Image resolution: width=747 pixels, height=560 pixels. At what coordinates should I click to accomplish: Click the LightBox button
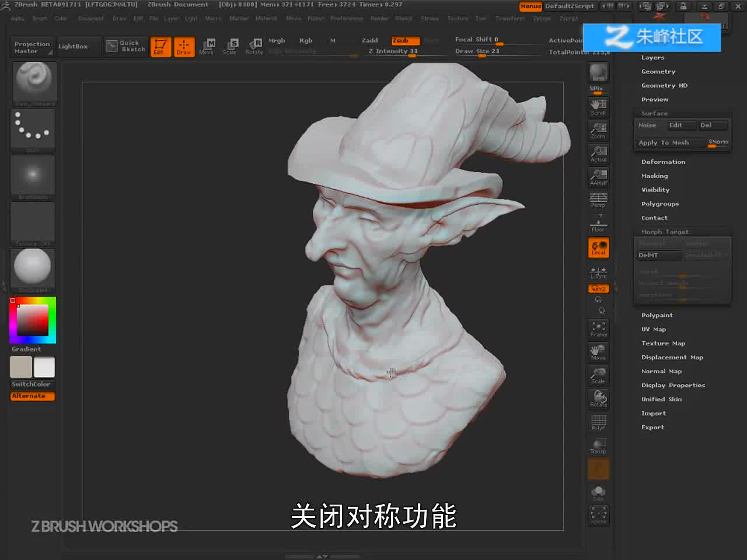pos(73,46)
